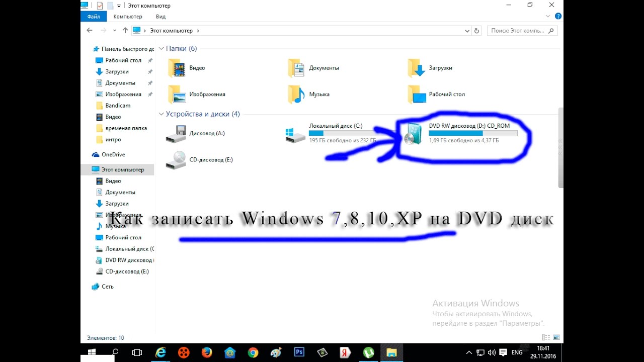Screen dimensions: 644x362
Task: Select Локальный диск (C:) drive
Action: [x=331, y=133]
